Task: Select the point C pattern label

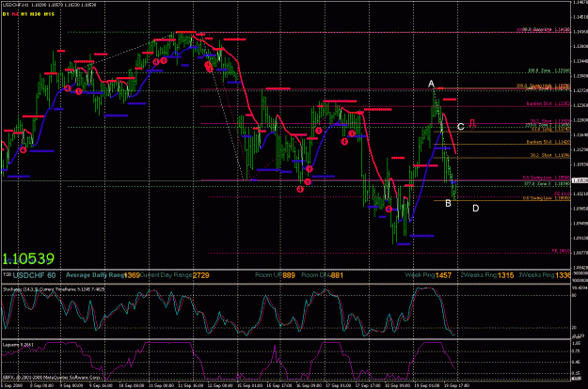Action: point(461,127)
